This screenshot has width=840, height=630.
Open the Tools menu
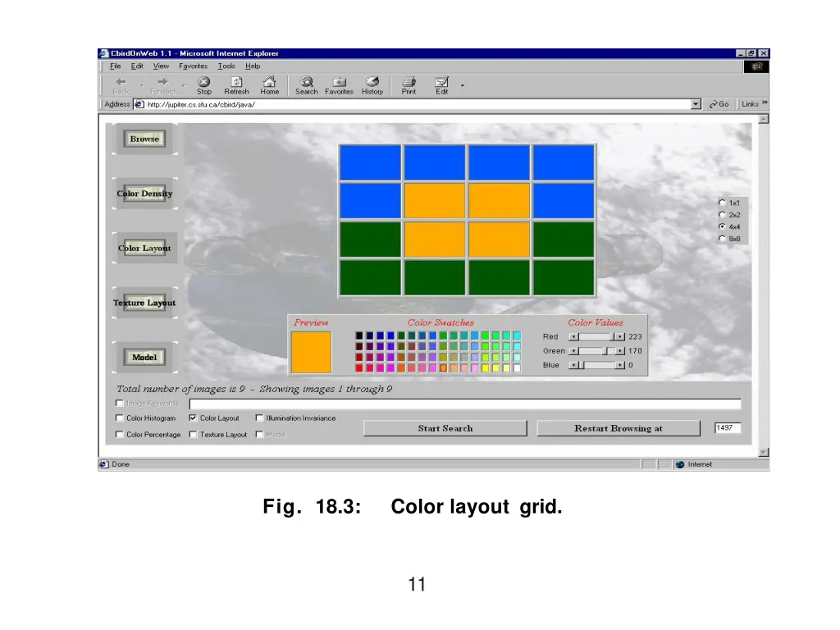[226, 66]
